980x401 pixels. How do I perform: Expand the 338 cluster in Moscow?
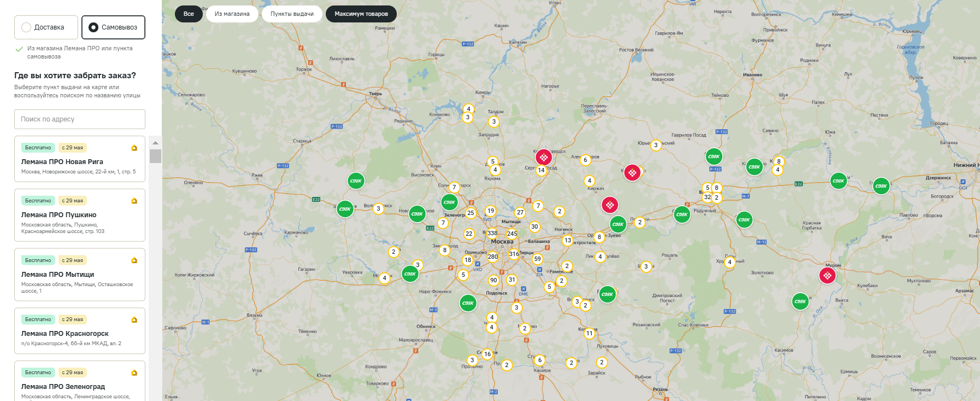pos(492,233)
